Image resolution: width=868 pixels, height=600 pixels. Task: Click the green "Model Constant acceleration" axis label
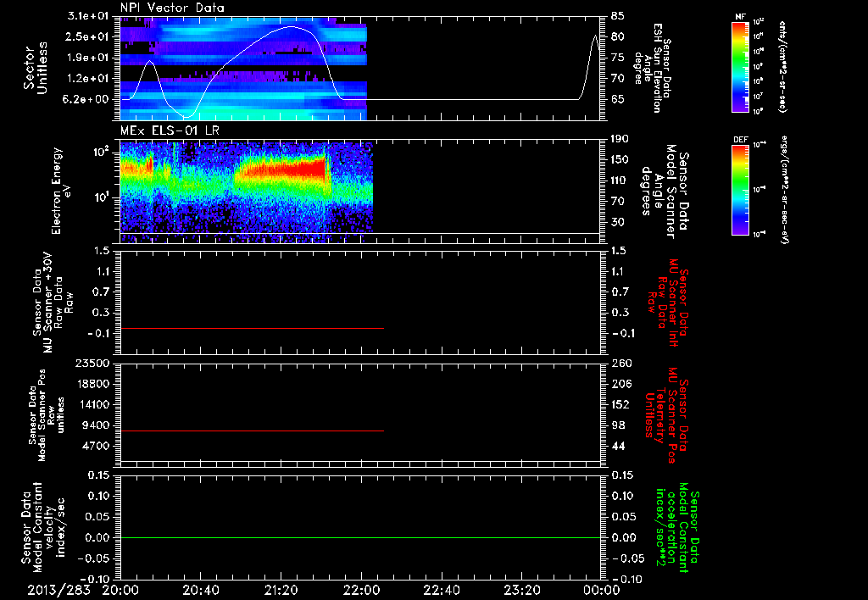click(677, 527)
